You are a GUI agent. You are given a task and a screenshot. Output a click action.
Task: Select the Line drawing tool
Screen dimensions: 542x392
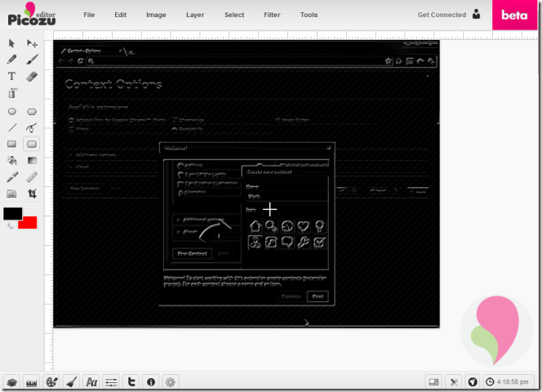12,127
